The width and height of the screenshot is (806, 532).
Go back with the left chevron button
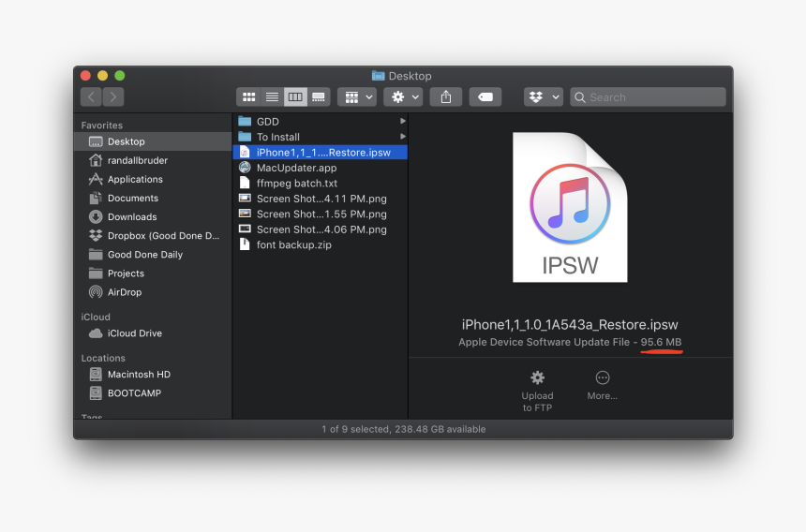(x=91, y=97)
